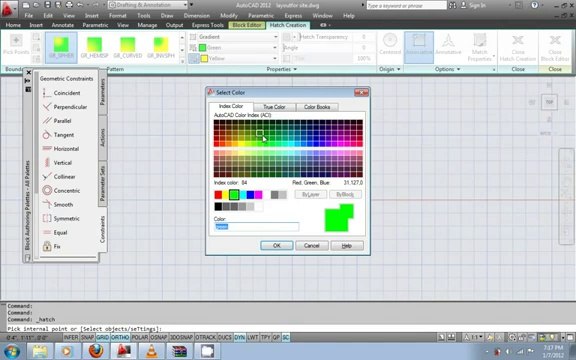Open the Parametric menu in menu bar
This screenshot has height=360, width=576.
pos(261,16)
